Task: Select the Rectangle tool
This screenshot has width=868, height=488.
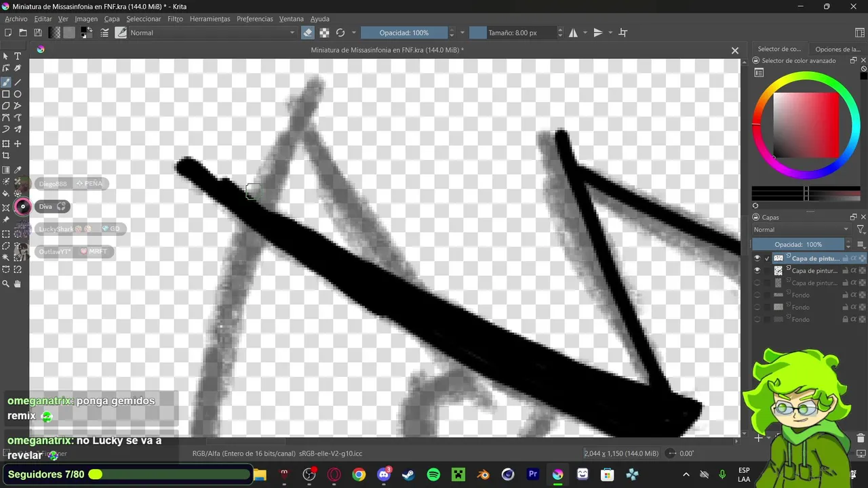Action: tap(6, 94)
